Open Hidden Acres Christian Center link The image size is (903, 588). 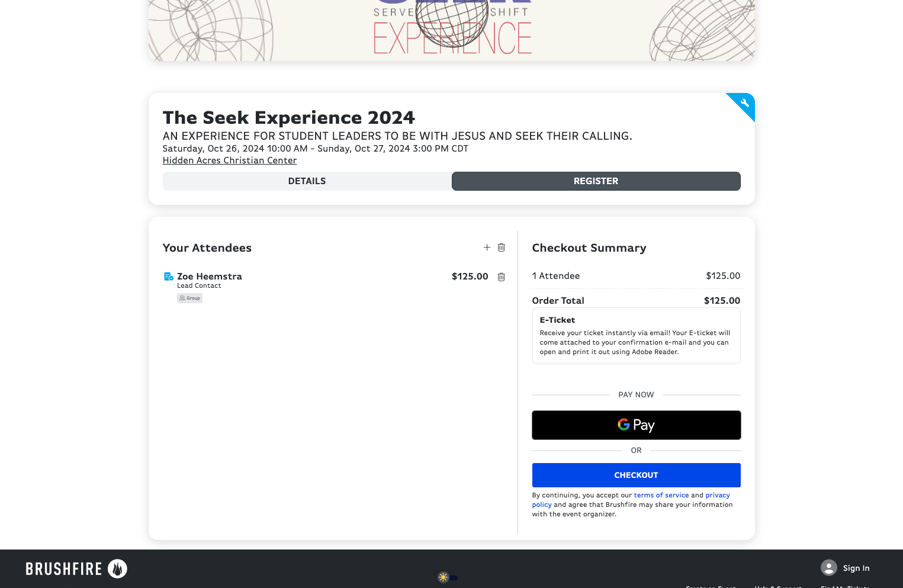(230, 160)
